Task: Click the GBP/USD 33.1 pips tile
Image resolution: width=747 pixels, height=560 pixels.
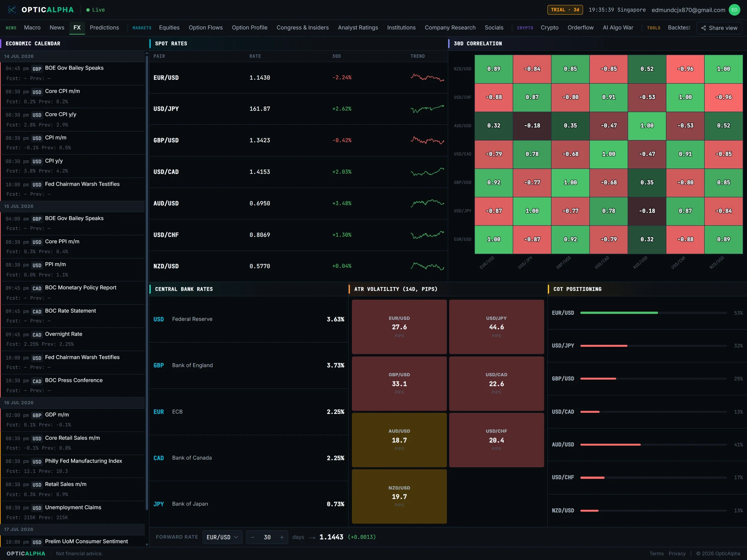Action: pyautogui.click(x=399, y=383)
